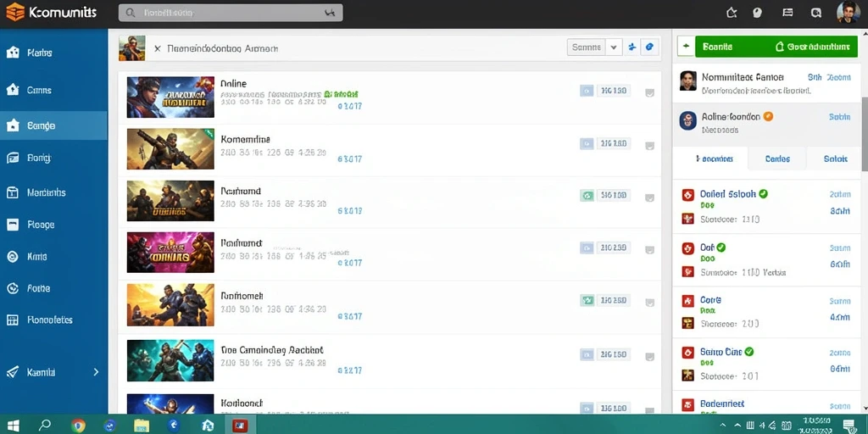Click the red icon beside Oolierl Sslooh
The width and height of the screenshot is (868, 434).
[687, 194]
